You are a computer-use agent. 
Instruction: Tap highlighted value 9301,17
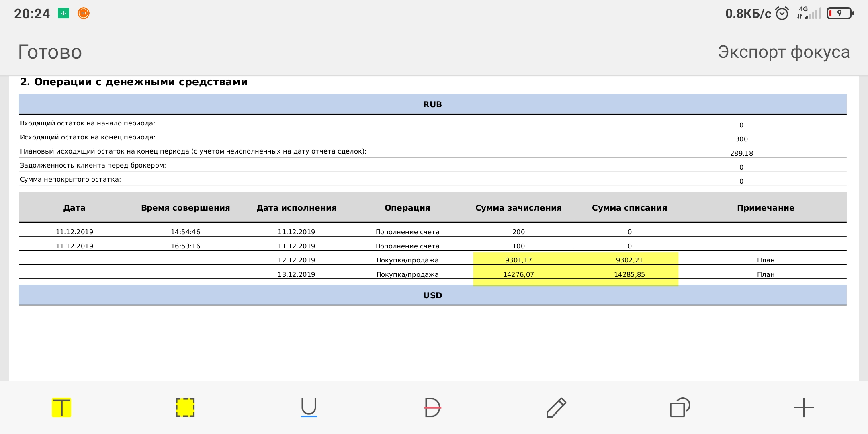[x=518, y=260]
